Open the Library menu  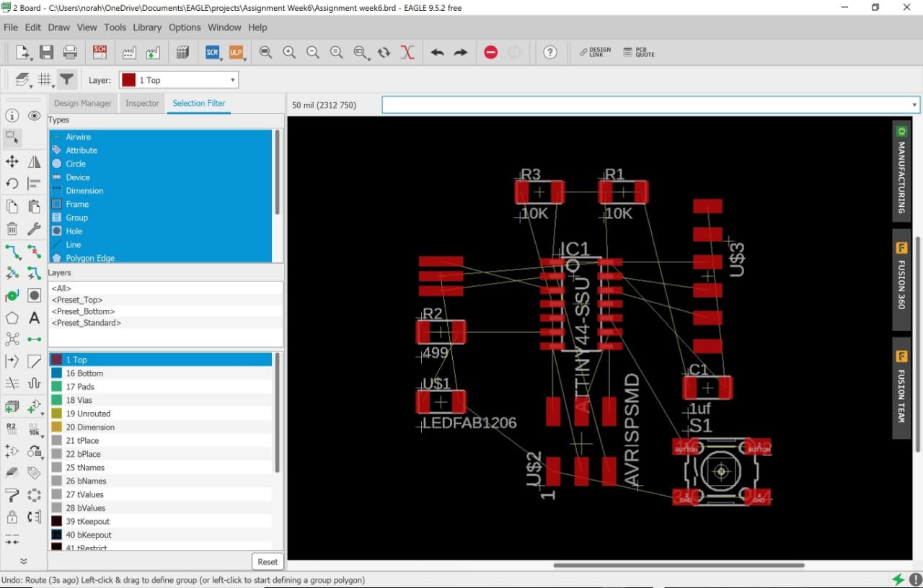click(147, 27)
